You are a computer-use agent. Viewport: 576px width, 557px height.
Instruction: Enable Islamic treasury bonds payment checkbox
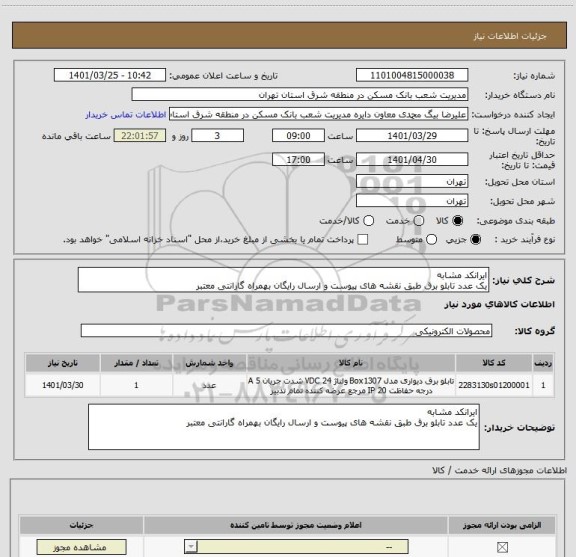[363, 240]
